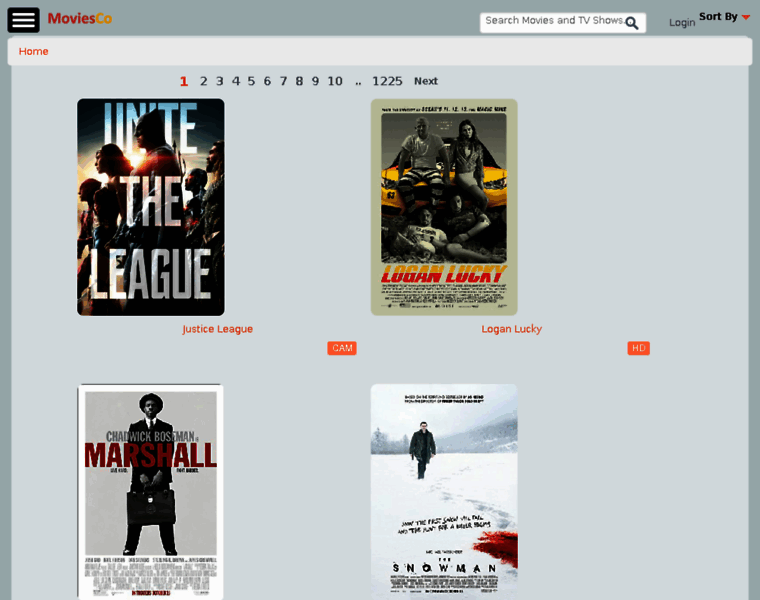Open the Marshall movie poster
The width and height of the screenshot is (760, 600).
[x=151, y=492]
